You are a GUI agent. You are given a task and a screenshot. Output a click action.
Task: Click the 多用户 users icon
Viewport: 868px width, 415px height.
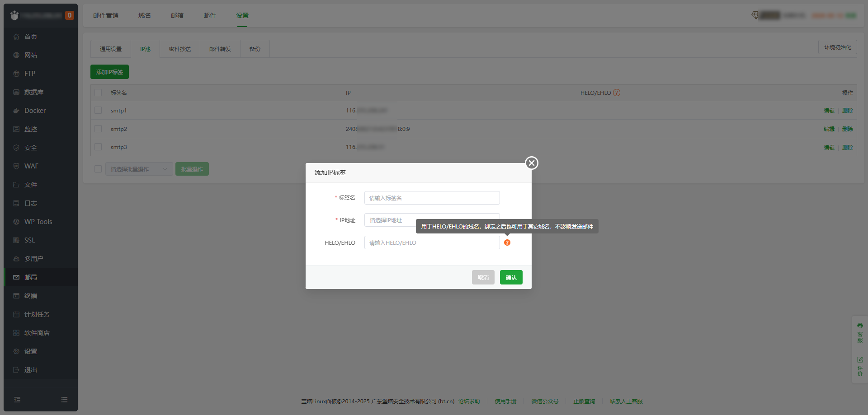point(16,259)
